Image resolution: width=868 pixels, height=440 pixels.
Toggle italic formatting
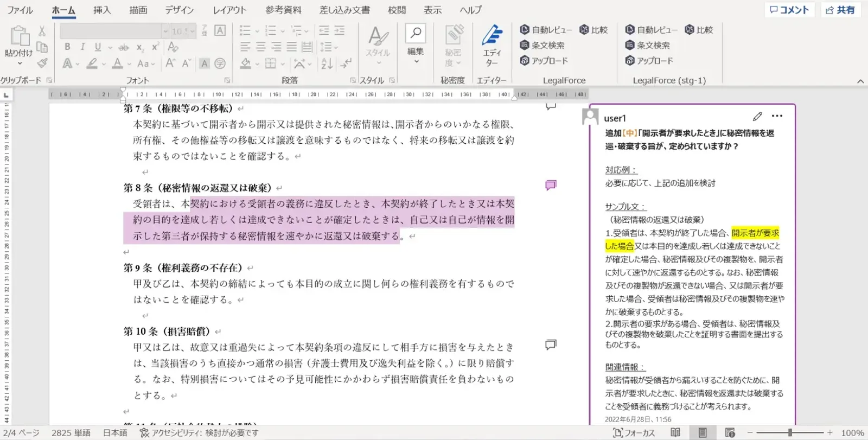coord(82,47)
